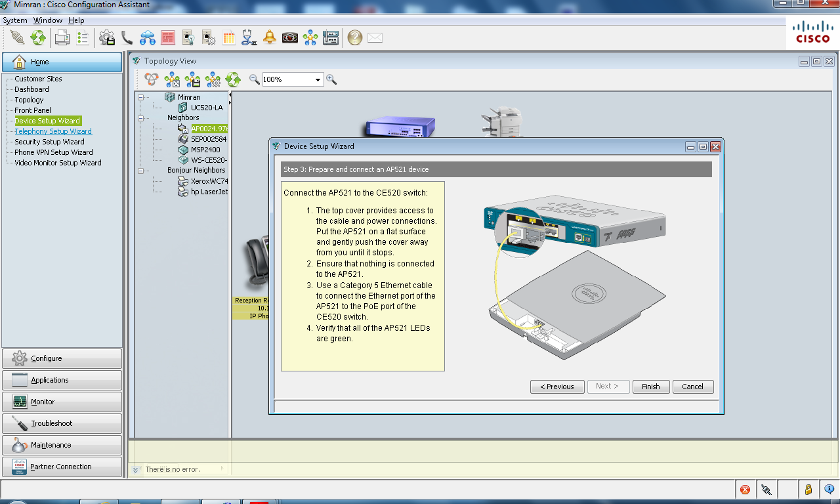Open the Window menu
The image size is (840, 504).
pos(48,20)
